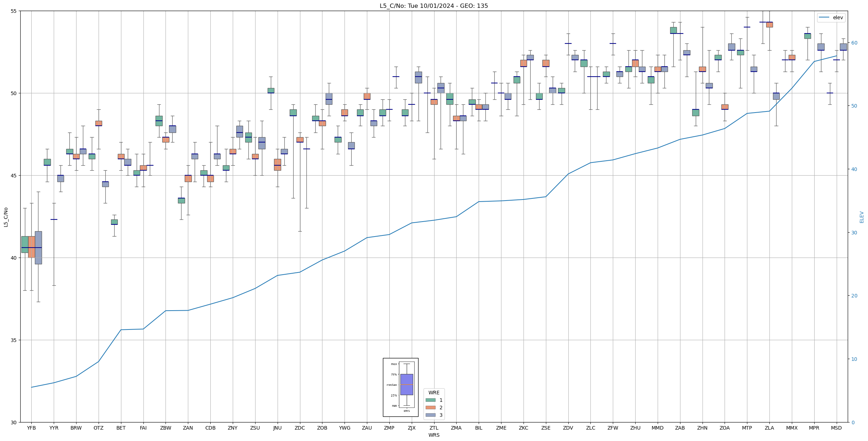868x441 pixels.
Task: Click the ZHN station label
Action: click(703, 428)
